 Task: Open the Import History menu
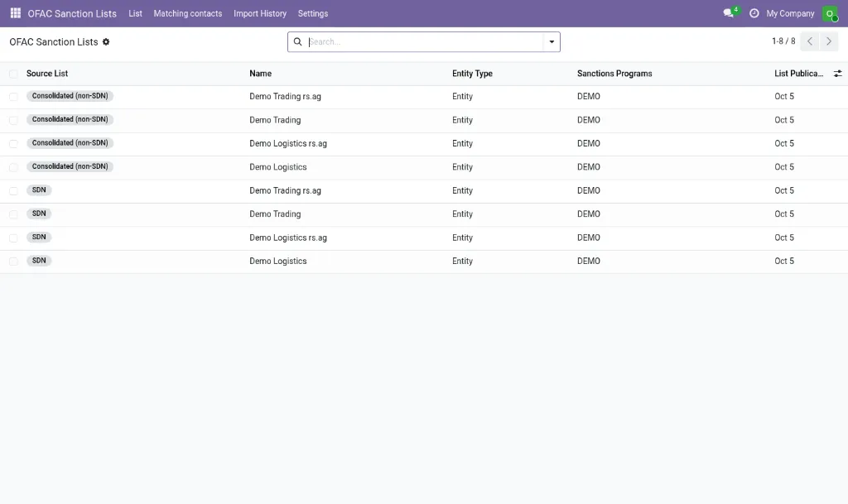coord(260,13)
